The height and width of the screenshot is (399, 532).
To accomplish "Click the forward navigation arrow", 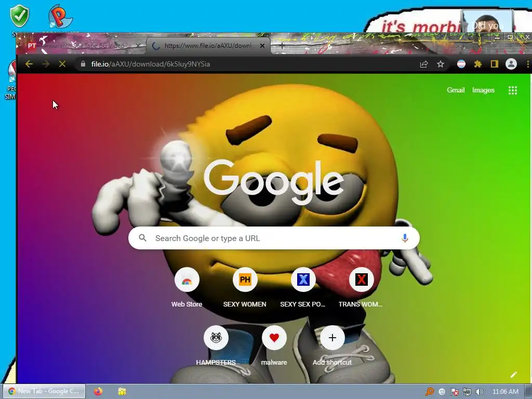I will (46, 64).
